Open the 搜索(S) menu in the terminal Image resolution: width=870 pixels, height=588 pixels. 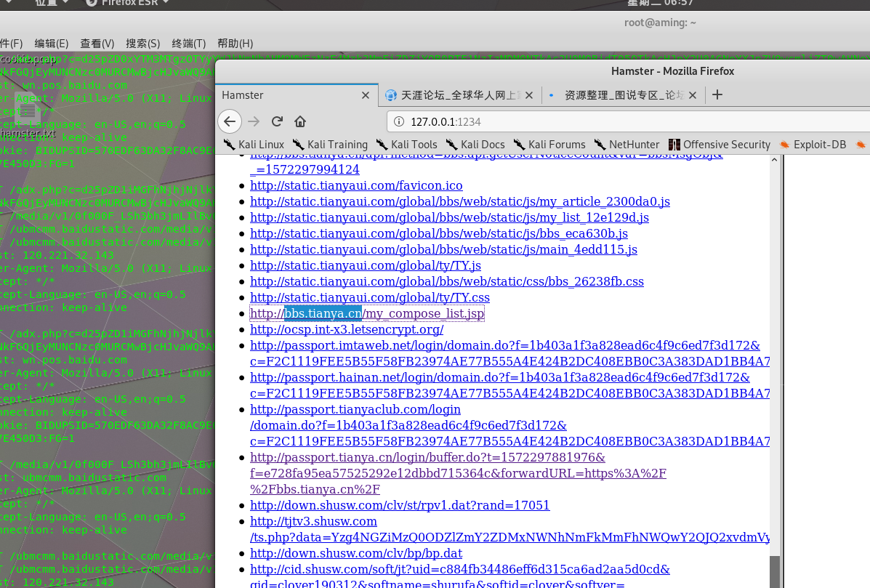click(x=142, y=44)
